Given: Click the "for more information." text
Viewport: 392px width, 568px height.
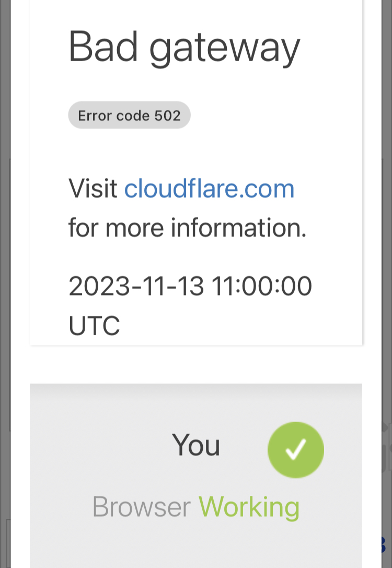Looking at the screenshot, I should 187,228.
